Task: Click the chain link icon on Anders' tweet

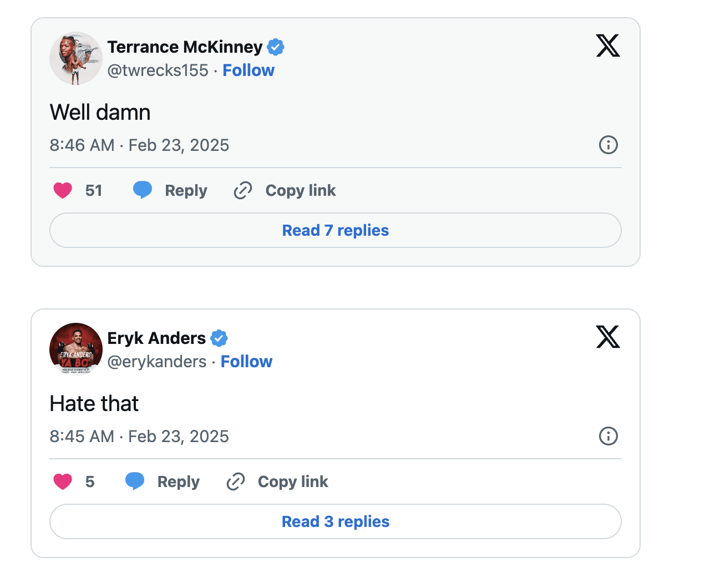Action: pyautogui.click(x=236, y=481)
